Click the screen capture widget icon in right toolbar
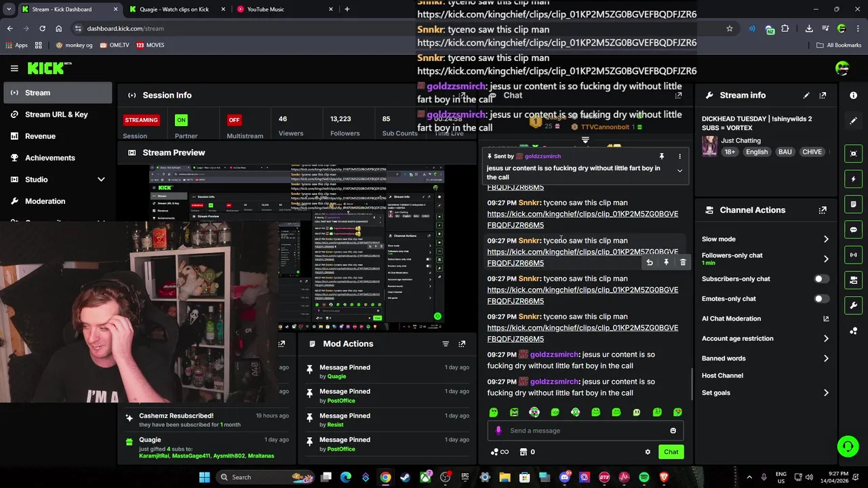The width and height of the screenshot is (868, 488). pyautogui.click(x=853, y=154)
